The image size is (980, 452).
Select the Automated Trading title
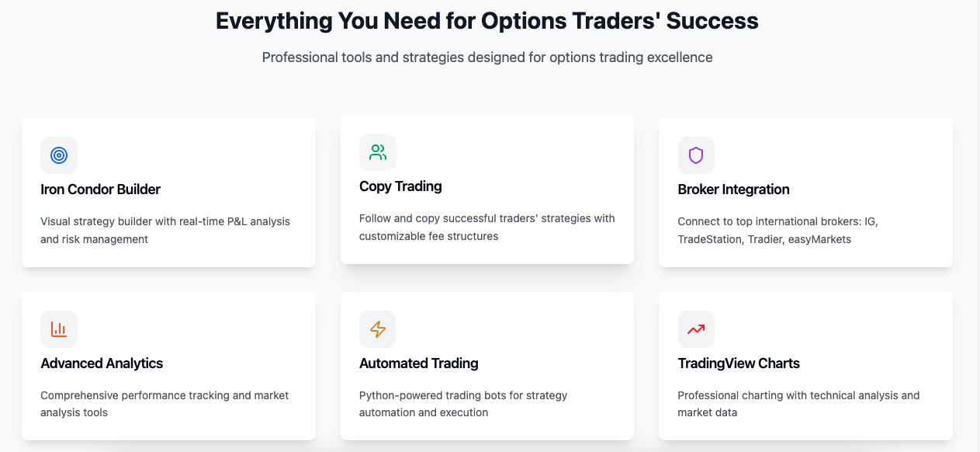click(418, 363)
